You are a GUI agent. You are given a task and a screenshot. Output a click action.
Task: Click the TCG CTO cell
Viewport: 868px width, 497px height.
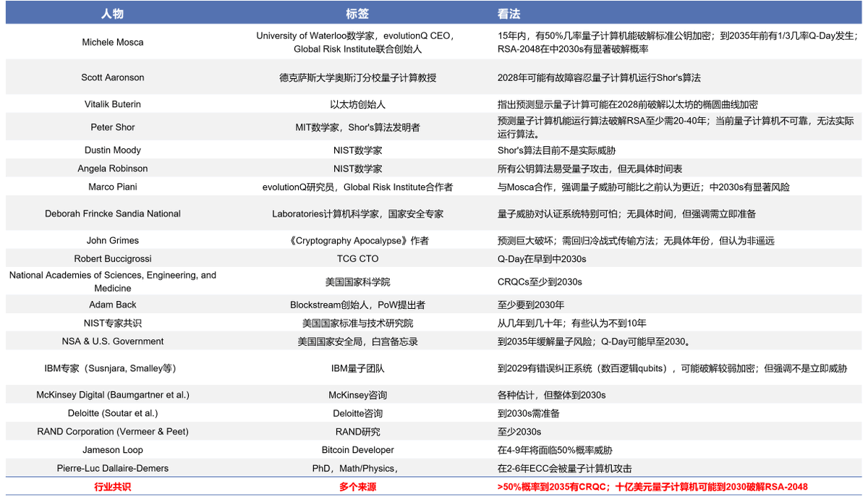357,258
